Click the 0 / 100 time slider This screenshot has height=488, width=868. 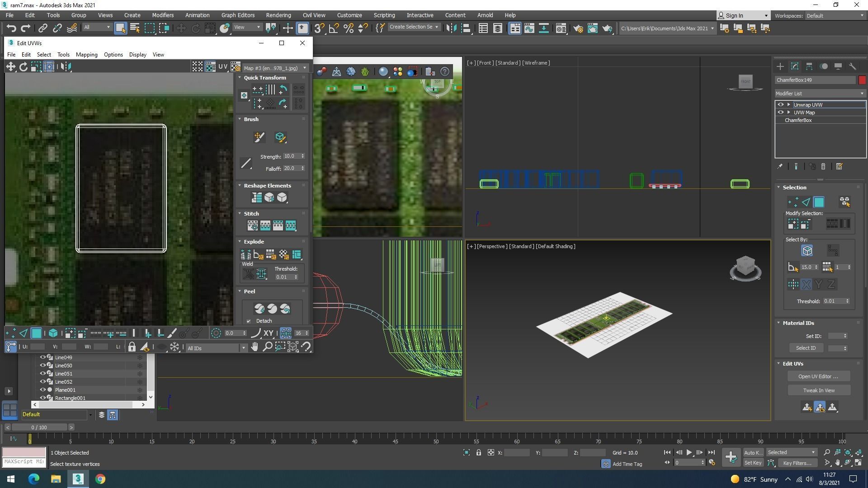39,427
